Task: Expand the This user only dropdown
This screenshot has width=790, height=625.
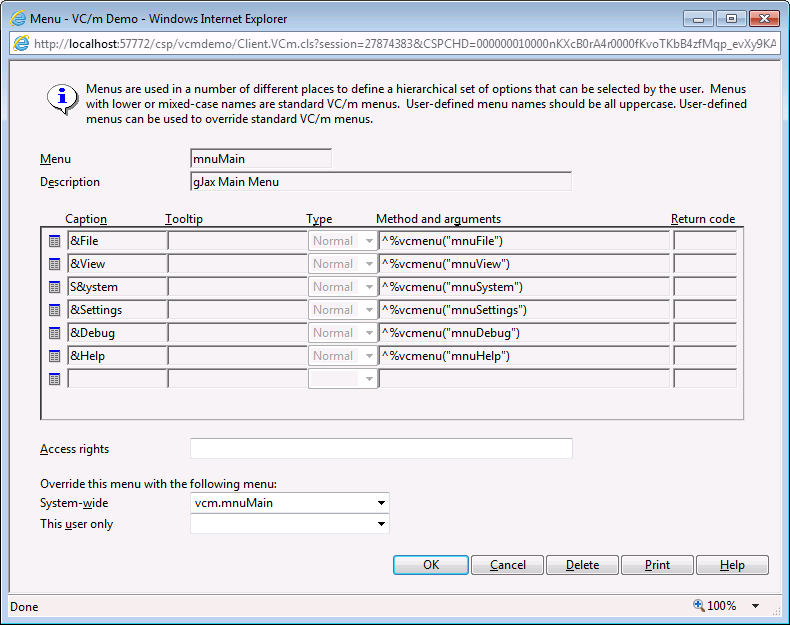Action: (381, 524)
